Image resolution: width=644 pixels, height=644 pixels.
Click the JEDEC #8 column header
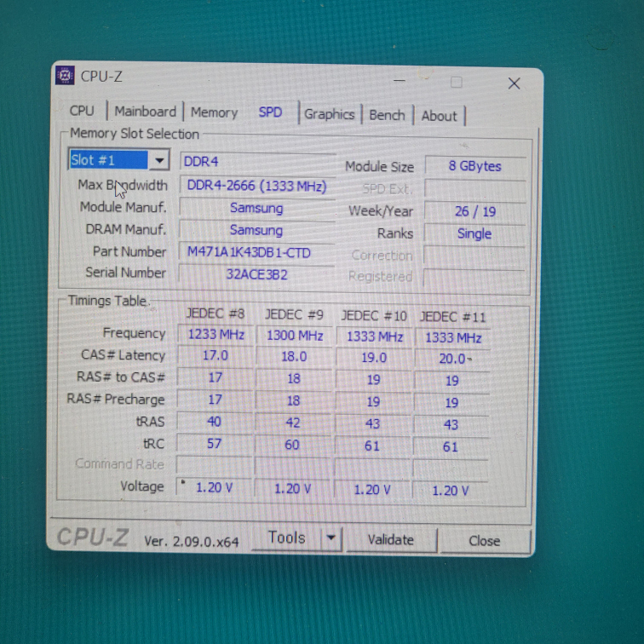pyautogui.click(x=216, y=313)
